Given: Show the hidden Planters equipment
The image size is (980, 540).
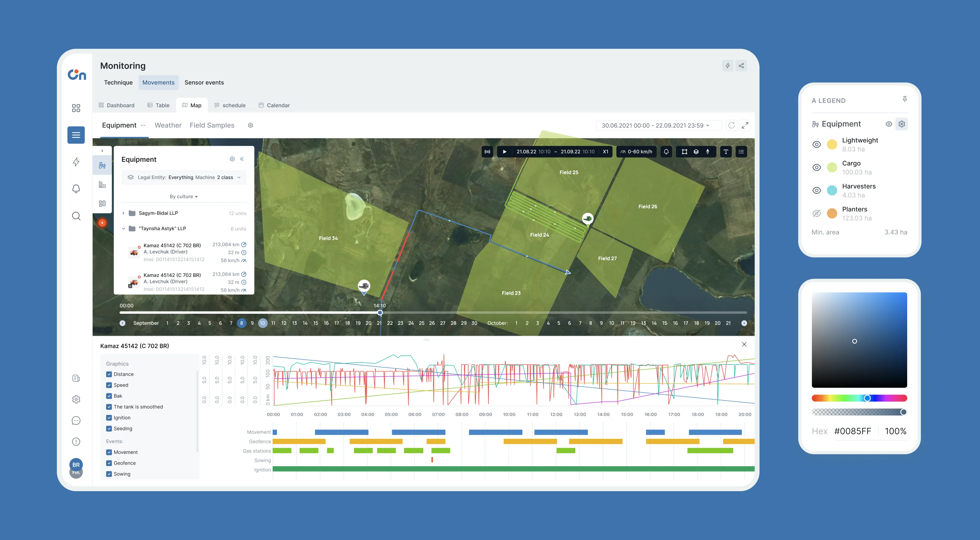Looking at the screenshot, I should tap(816, 214).
